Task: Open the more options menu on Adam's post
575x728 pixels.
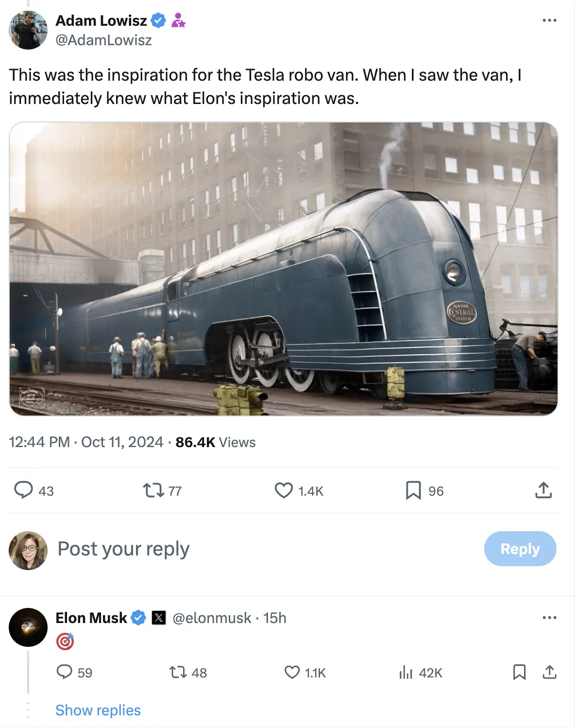Action: pos(549,20)
